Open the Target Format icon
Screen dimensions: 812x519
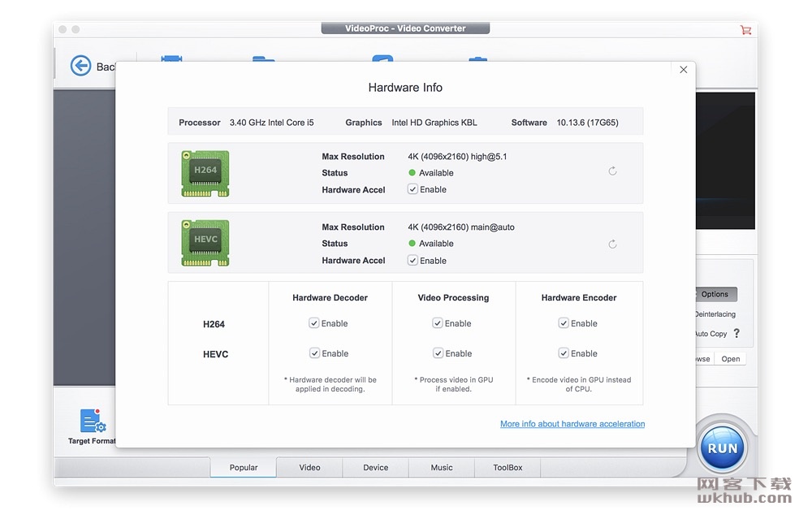pyautogui.click(x=93, y=421)
